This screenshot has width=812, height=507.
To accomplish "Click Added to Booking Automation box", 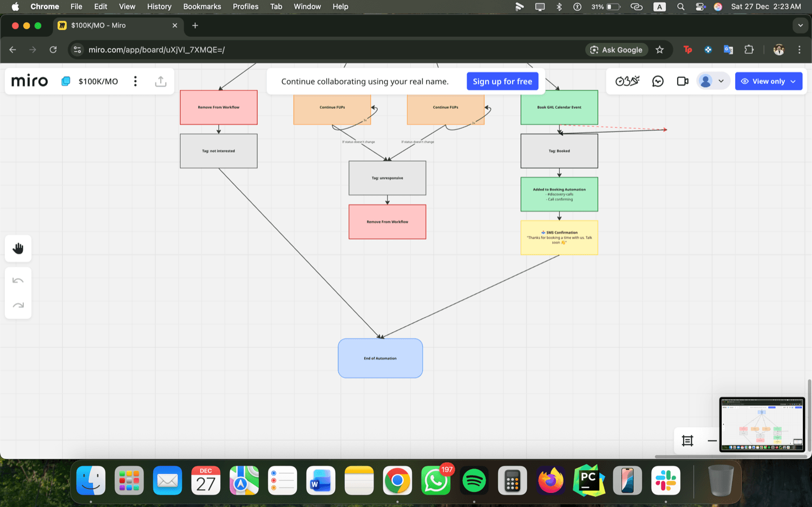I will tap(559, 194).
